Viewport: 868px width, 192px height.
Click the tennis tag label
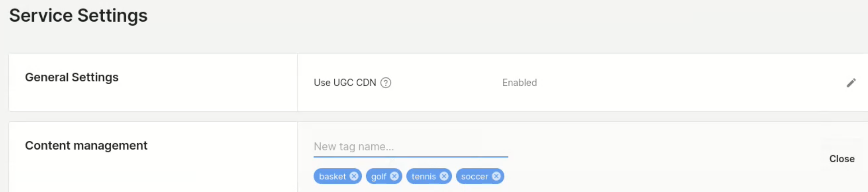pyautogui.click(x=423, y=177)
